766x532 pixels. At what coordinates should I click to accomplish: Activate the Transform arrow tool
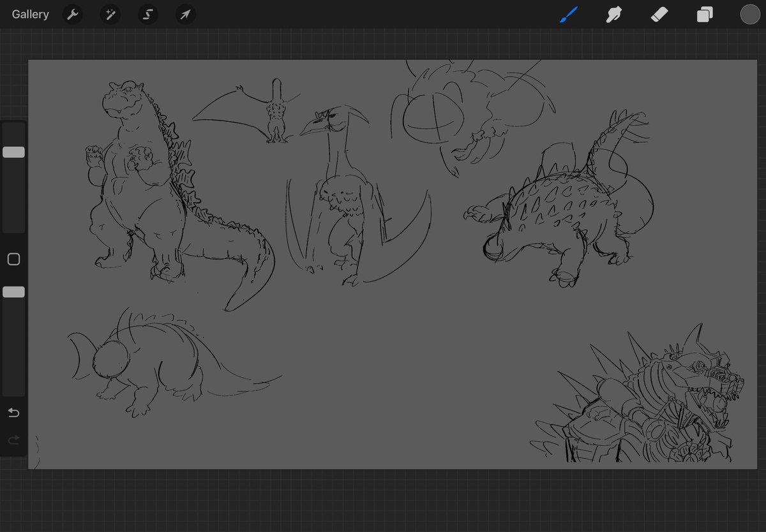185,14
